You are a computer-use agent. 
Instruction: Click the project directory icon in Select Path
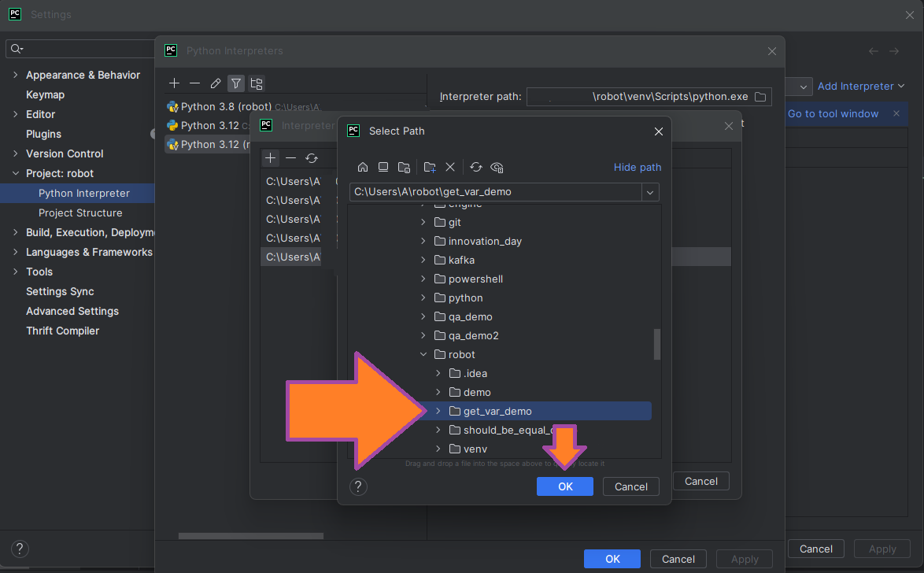pyautogui.click(x=404, y=168)
